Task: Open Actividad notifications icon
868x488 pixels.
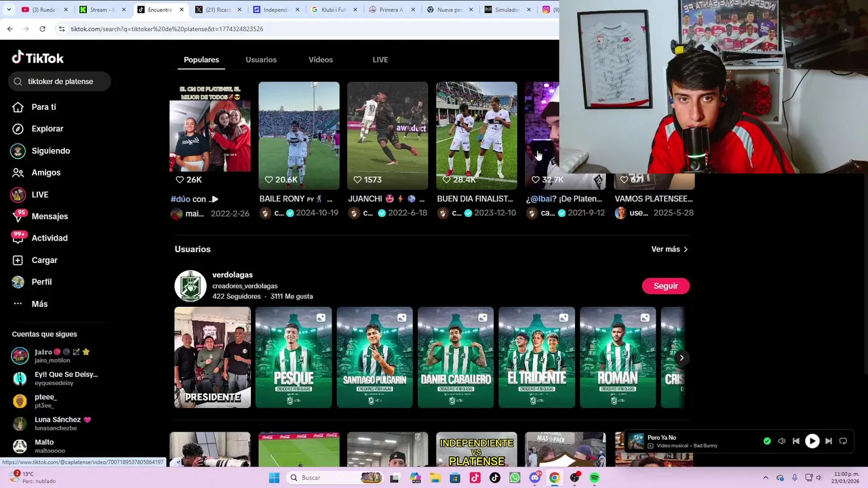Action: (18, 238)
